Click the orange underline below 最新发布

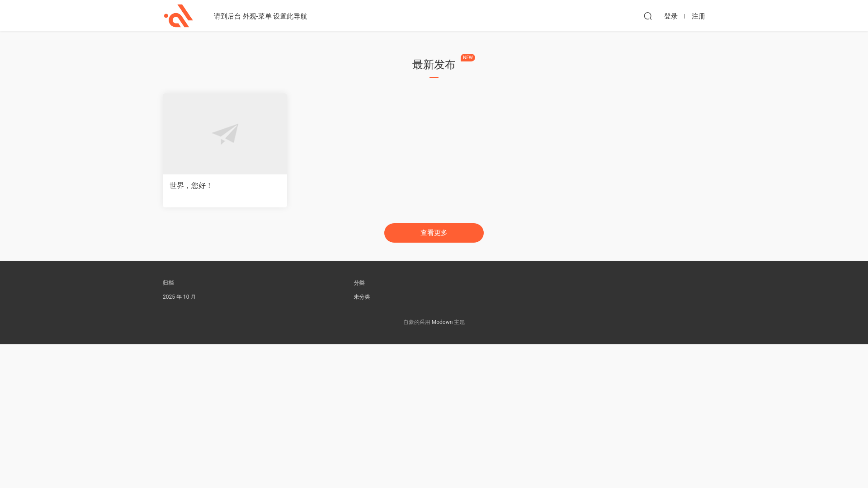pyautogui.click(x=434, y=78)
